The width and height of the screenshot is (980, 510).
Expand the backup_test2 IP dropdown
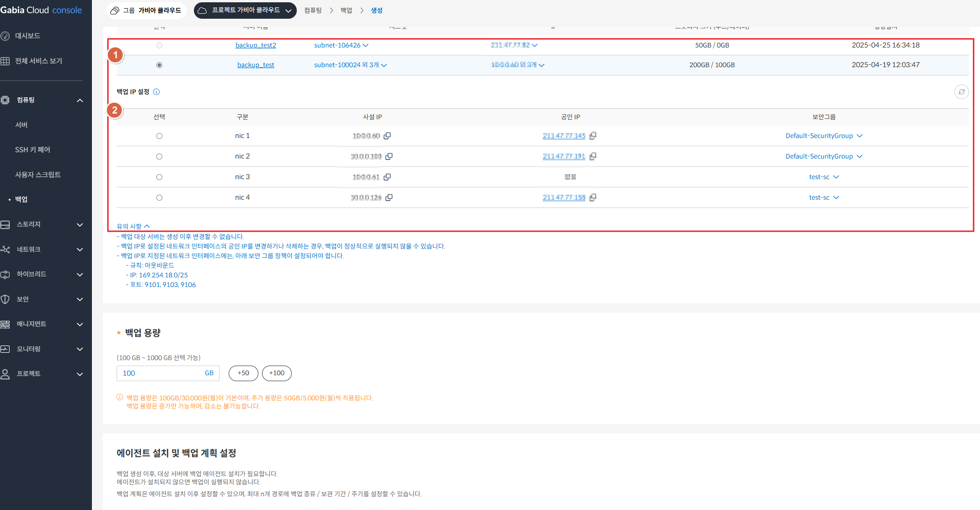click(x=535, y=45)
